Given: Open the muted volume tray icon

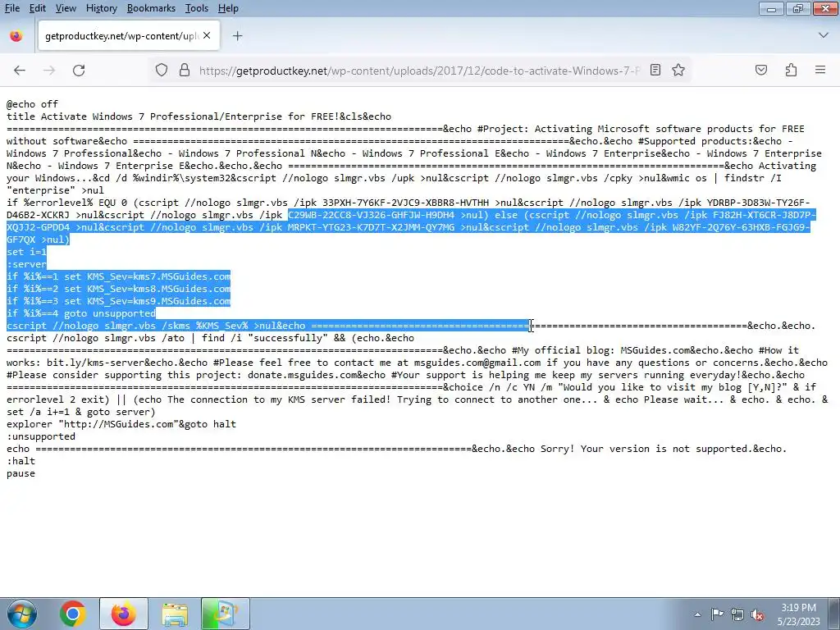Looking at the screenshot, I should tap(757, 614).
